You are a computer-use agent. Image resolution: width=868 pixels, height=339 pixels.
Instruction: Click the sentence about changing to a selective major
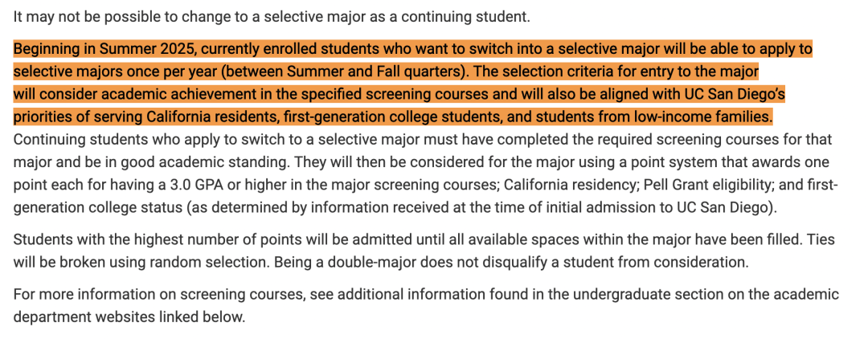pos(272,17)
